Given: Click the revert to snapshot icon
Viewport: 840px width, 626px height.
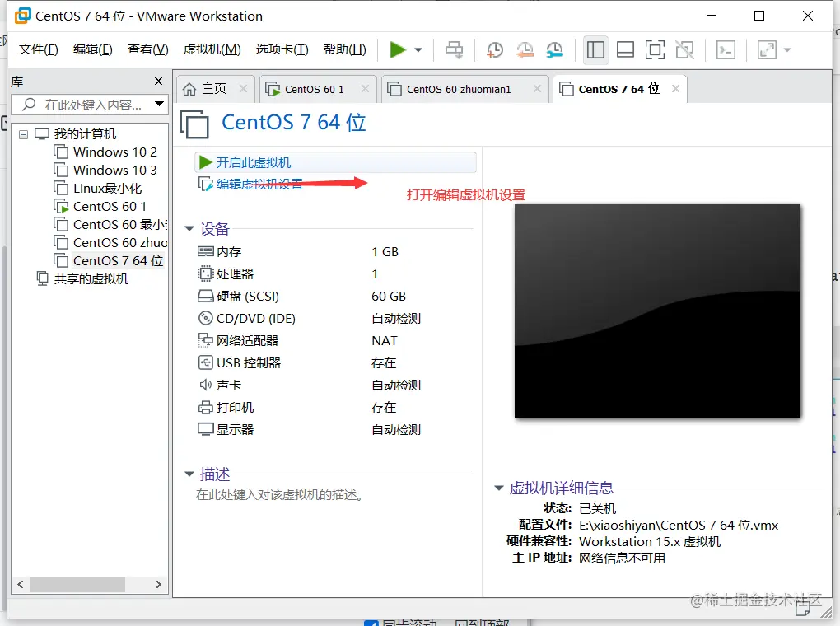Looking at the screenshot, I should click(x=525, y=50).
